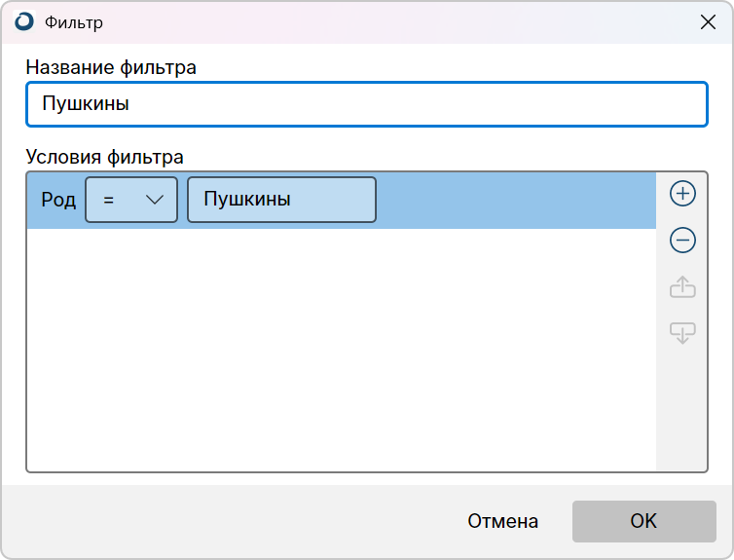Add a new filter condition with plus icon
Viewport: 734px width, 560px height.
(682, 194)
